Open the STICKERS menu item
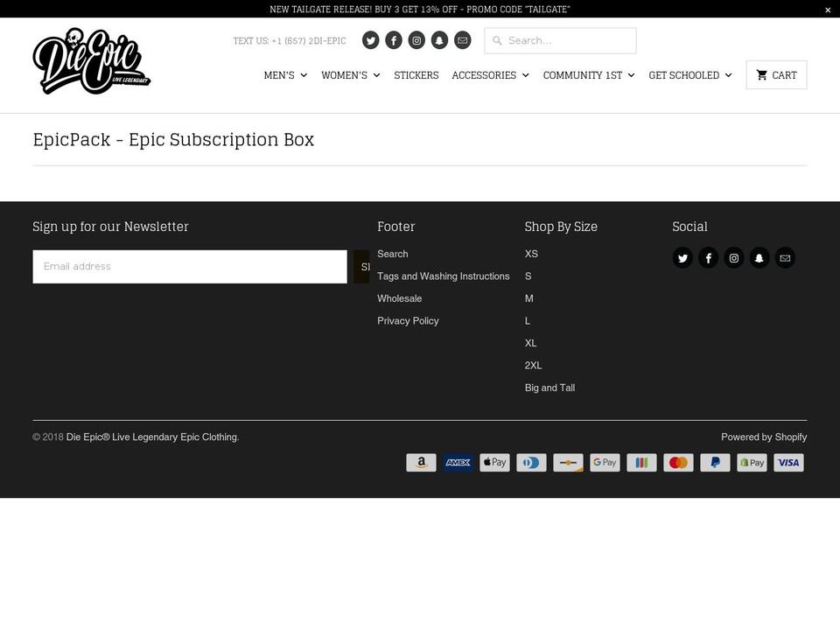Screen dimensions: 840x630 [x=416, y=75]
